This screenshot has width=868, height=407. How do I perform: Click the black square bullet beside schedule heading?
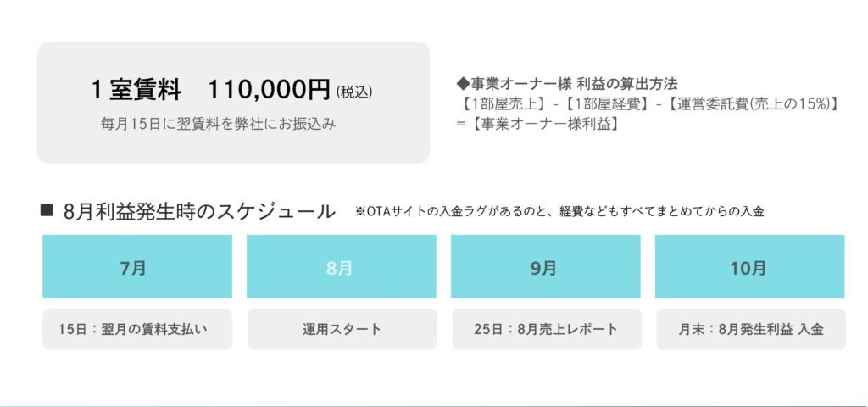pyautogui.click(x=47, y=210)
